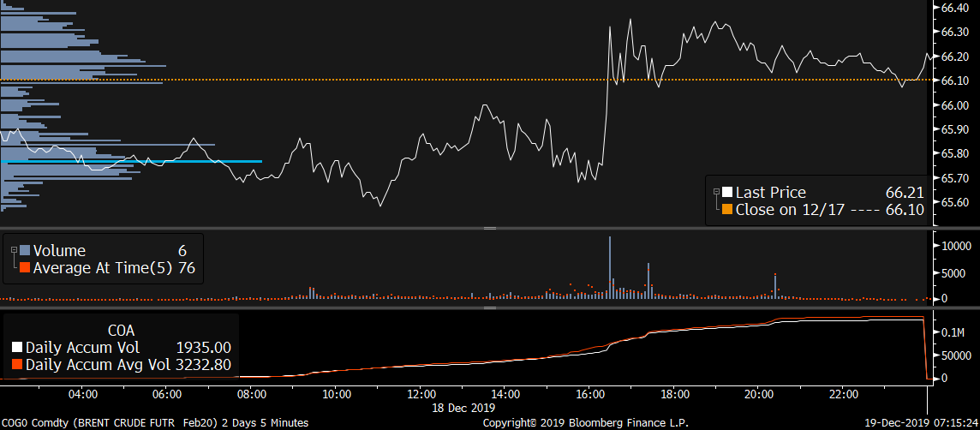
Task: Select the Last Price legend label
Action: (771, 193)
